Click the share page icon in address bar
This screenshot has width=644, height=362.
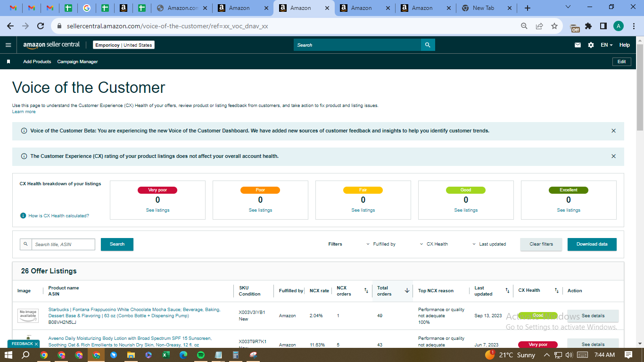539,26
